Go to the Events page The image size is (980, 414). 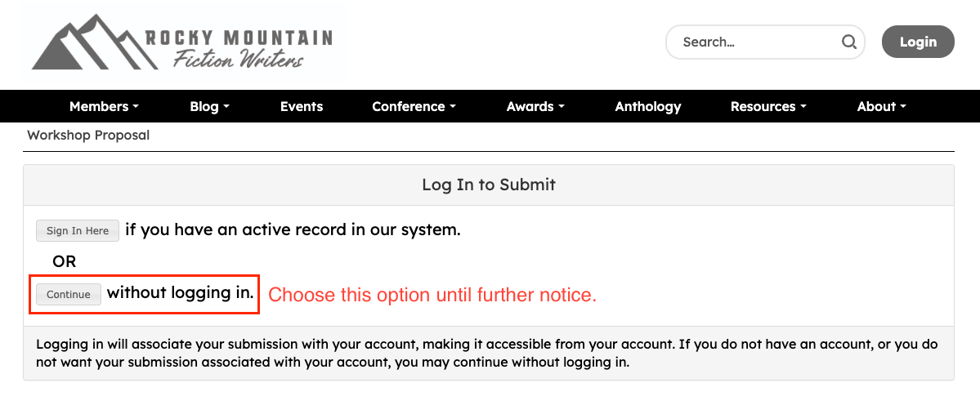(x=302, y=106)
